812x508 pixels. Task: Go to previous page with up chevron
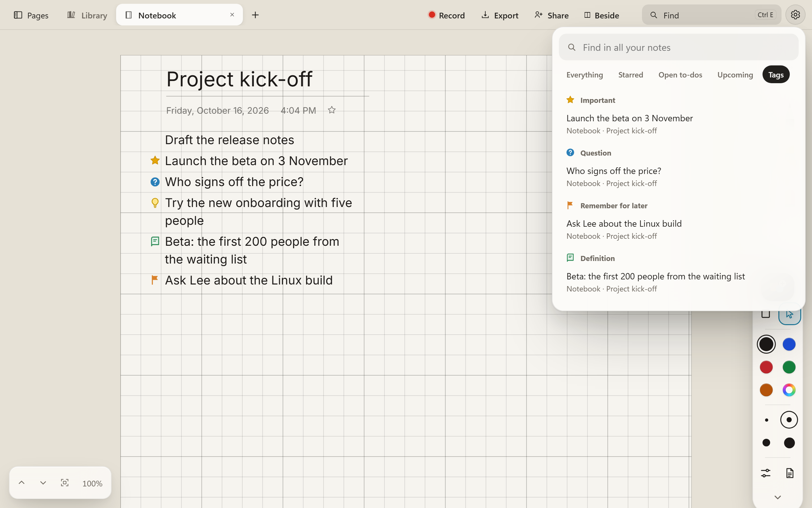click(22, 483)
